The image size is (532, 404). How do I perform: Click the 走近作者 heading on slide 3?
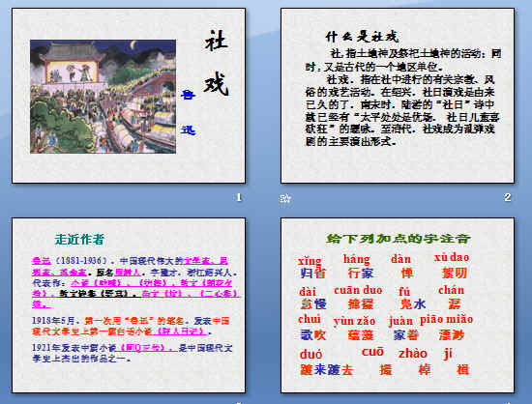79,240
